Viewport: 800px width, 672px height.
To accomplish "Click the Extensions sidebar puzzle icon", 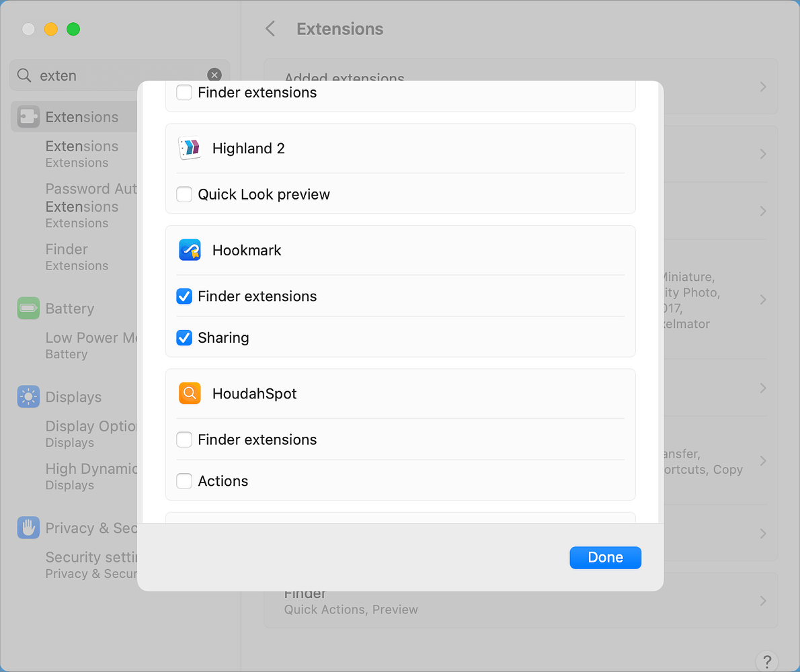I will [28, 117].
